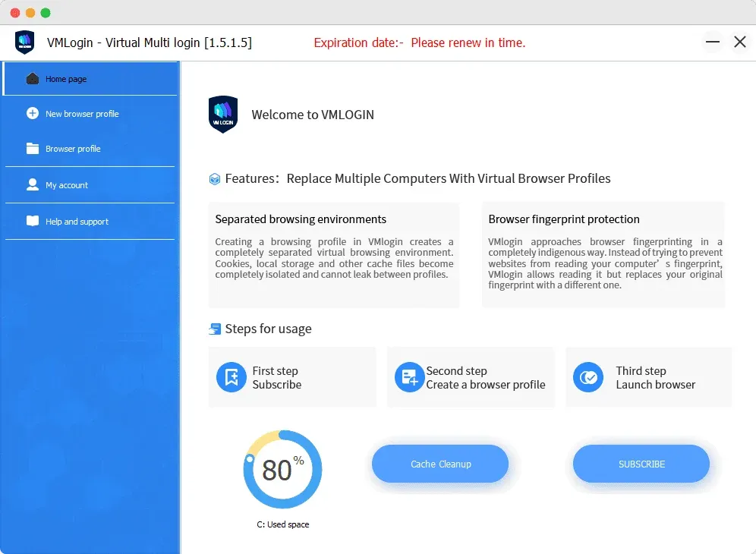This screenshot has height=554, width=756.
Task: Close VMLogin using the X button
Action: point(740,42)
